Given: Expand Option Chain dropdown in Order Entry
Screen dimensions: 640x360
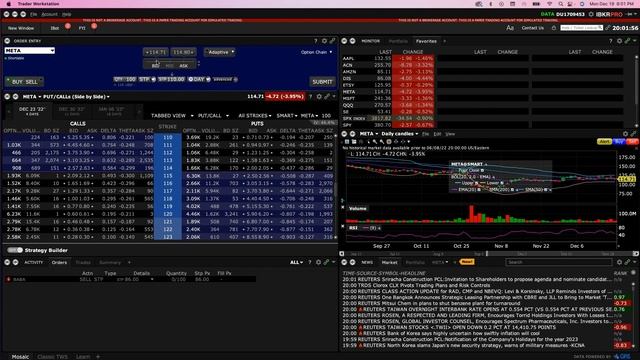Looking at the screenshot, I should (316, 52).
